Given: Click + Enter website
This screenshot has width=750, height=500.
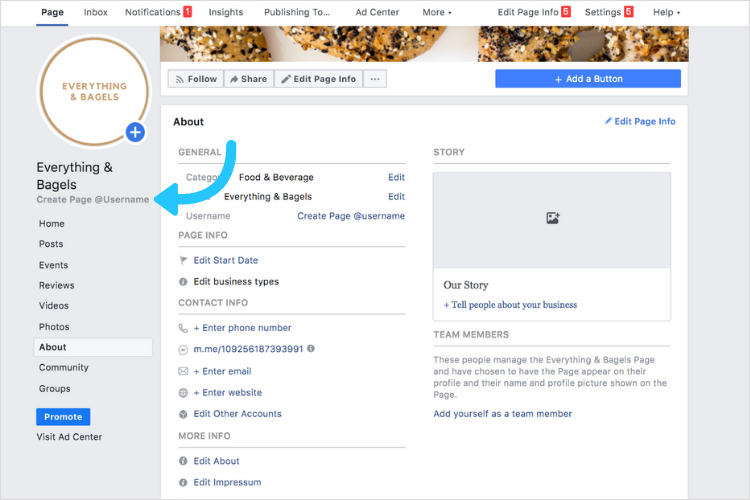Looking at the screenshot, I should click(x=228, y=392).
